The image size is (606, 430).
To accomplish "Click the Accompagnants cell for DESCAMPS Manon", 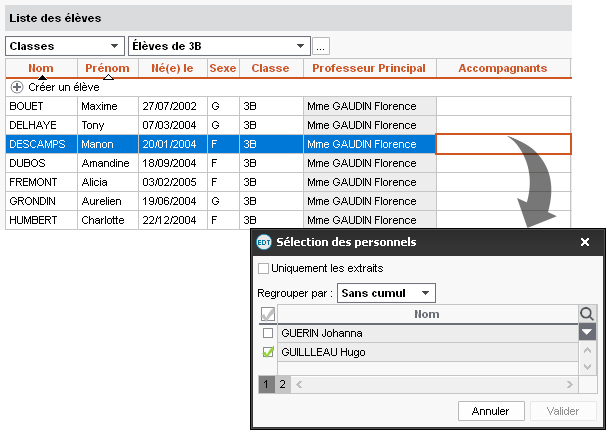I will 503,144.
